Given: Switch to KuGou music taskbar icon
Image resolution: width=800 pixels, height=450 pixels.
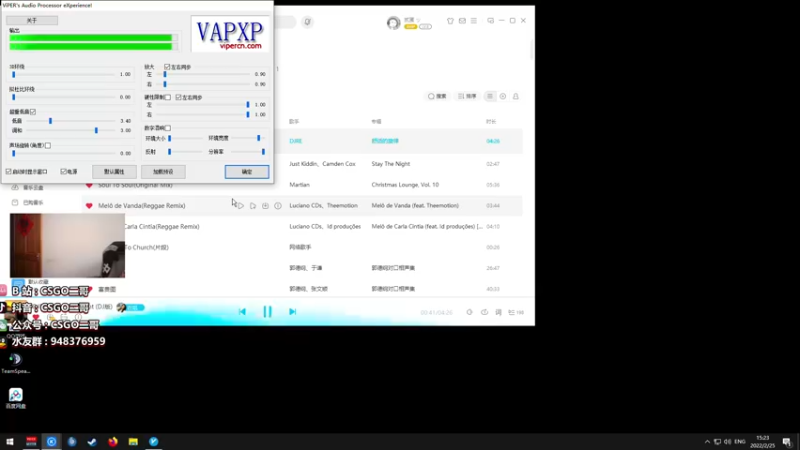Looking at the screenshot, I should coord(52,442).
